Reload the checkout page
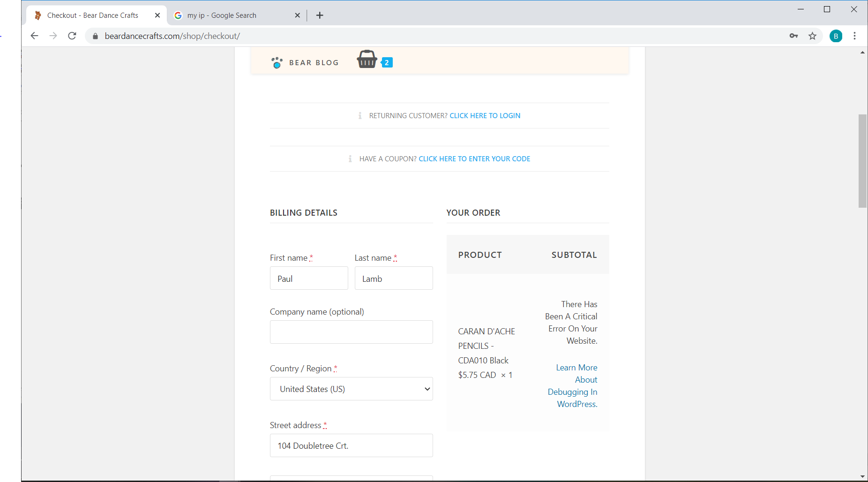The width and height of the screenshot is (868, 482). [x=72, y=36]
